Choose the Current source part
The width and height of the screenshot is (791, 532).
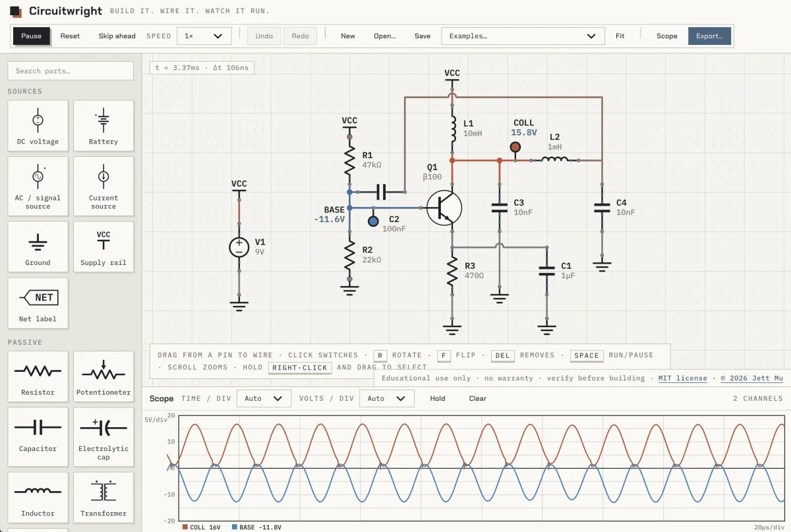pos(103,186)
